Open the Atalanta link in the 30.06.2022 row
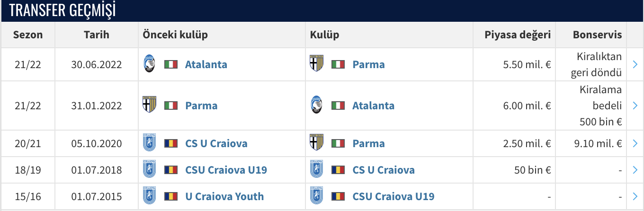644x211 pixels. pyautogui.click(x=206, y=64)
